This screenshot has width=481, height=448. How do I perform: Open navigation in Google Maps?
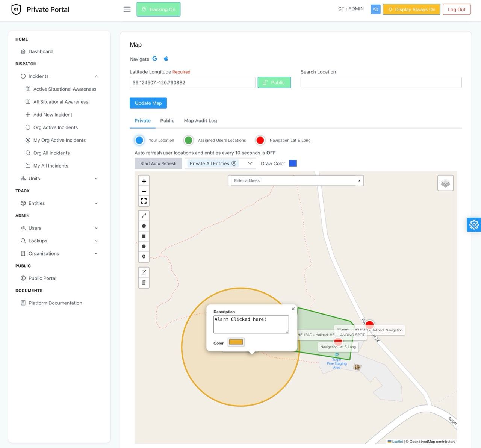pos(154,59)
